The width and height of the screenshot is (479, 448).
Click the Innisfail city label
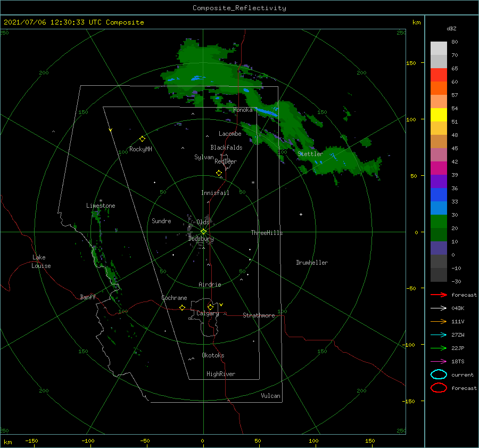point(215,193)
